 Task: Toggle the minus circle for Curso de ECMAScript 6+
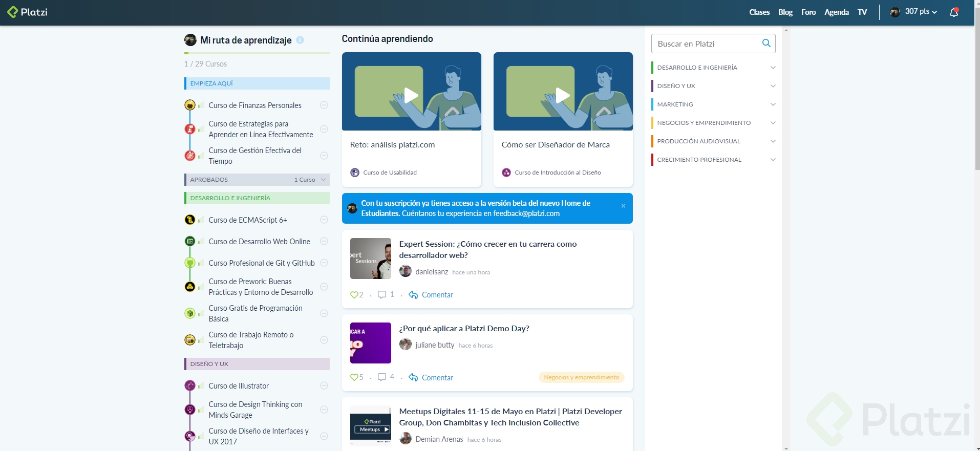click(x=324, y=220)
